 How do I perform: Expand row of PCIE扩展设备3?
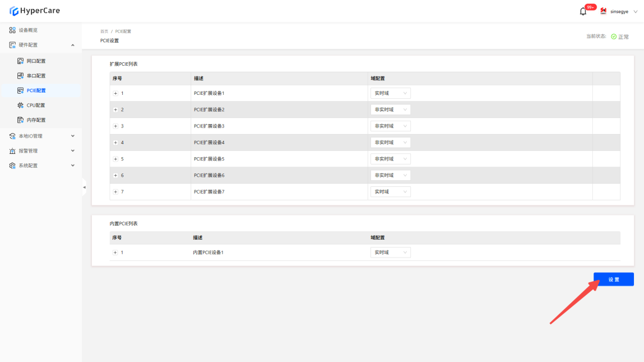pos(115,126)
